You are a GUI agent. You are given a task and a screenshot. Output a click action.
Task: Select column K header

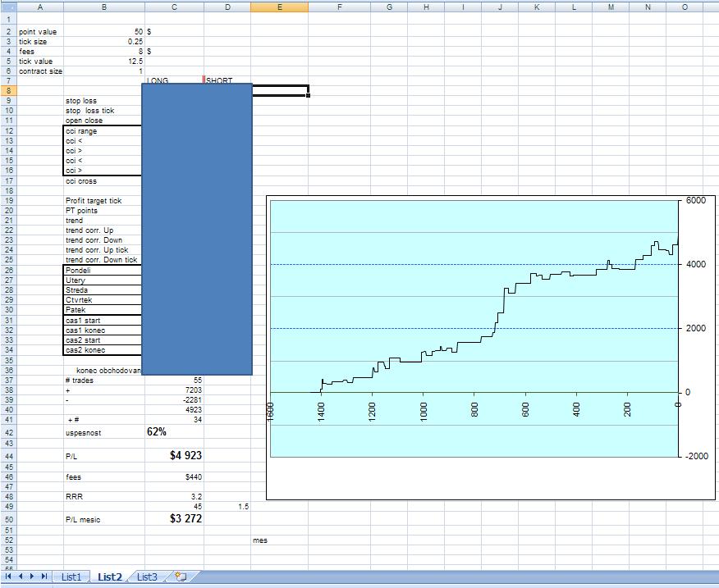coord(537,7)
